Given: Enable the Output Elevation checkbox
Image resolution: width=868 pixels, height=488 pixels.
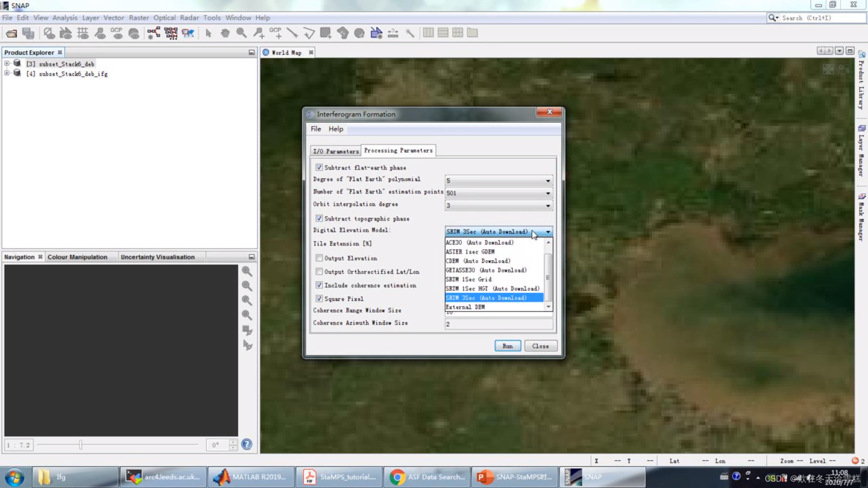Looking at the screenshot, I should pos(319,258).
